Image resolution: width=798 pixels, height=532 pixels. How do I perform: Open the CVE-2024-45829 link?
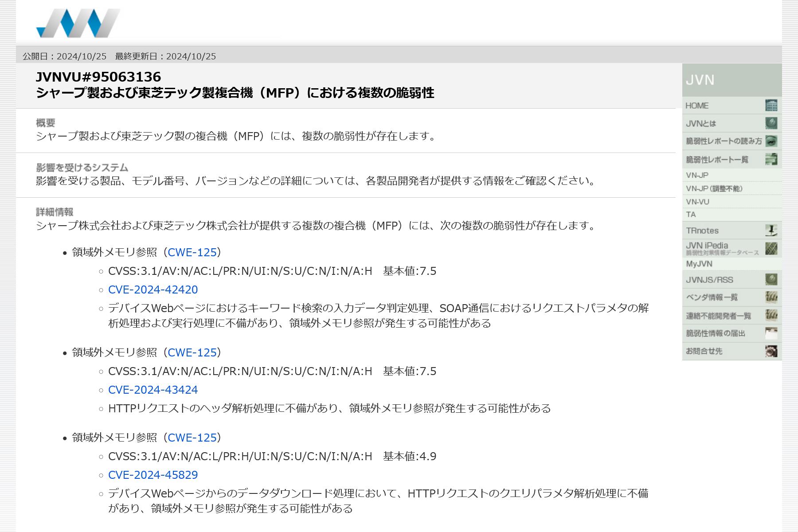pos(153,475)
